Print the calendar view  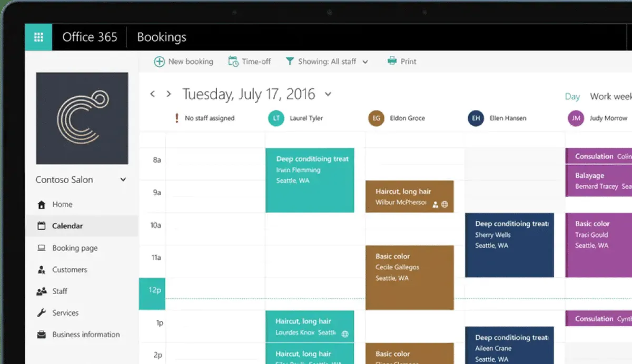(x=402, y=61)
